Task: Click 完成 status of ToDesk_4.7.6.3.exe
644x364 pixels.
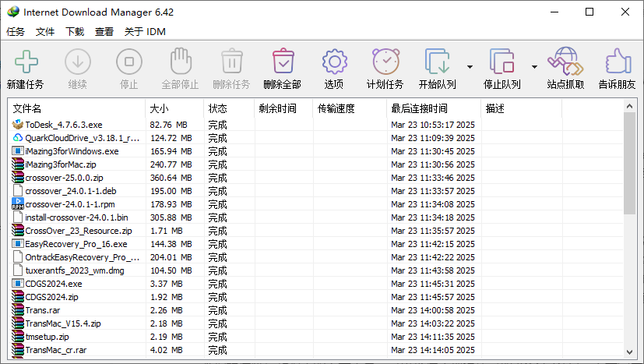Action: [x=217, y=125]
